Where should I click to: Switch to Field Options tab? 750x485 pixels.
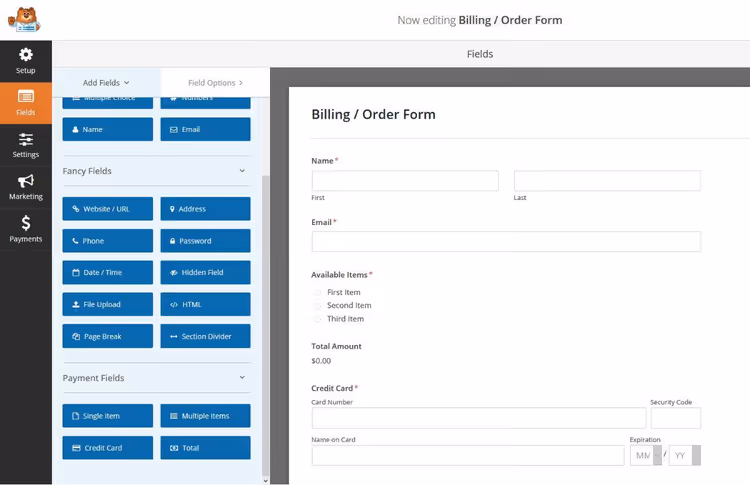[215, 83]
